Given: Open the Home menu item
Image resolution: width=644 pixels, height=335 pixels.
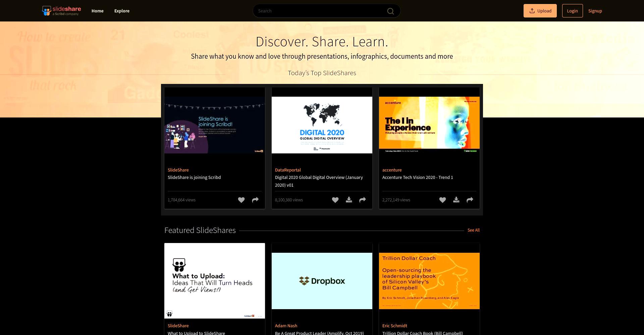Looking at the screenshot, I should pos(98,11).
